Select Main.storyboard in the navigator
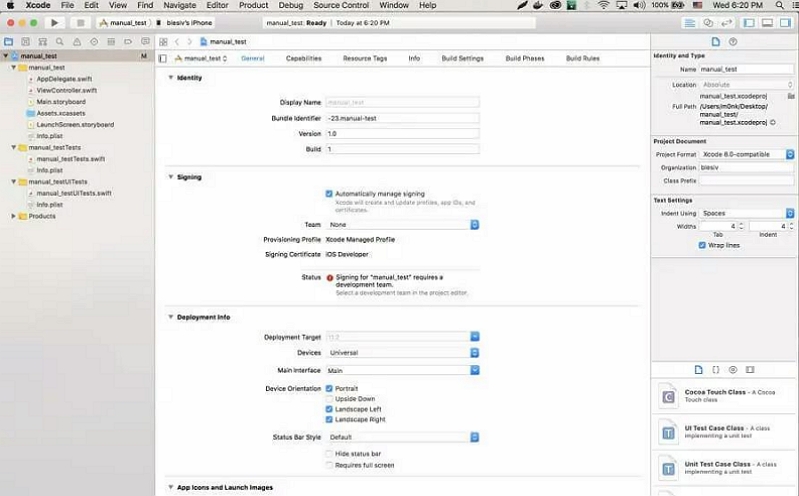The image size is (799, 496). 61,102
